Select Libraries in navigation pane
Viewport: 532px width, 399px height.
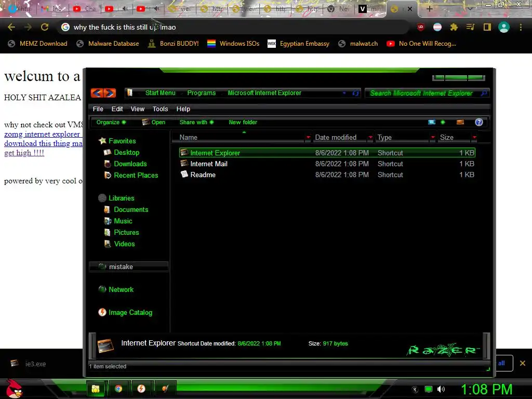116,198
